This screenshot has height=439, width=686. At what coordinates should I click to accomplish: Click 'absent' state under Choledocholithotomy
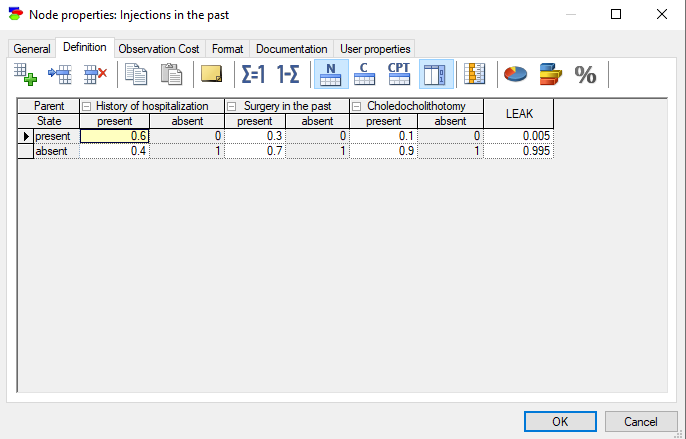pyautogui.click(x=451, y=121)
